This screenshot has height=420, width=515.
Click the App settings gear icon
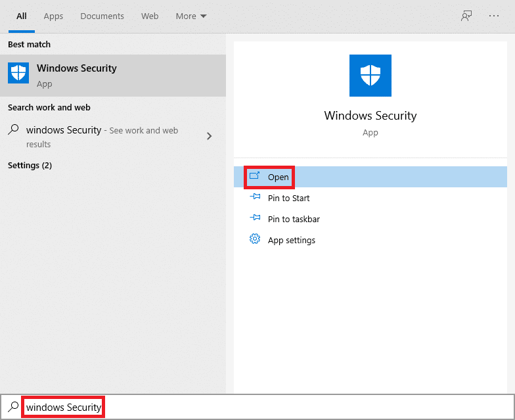(255, 240)
